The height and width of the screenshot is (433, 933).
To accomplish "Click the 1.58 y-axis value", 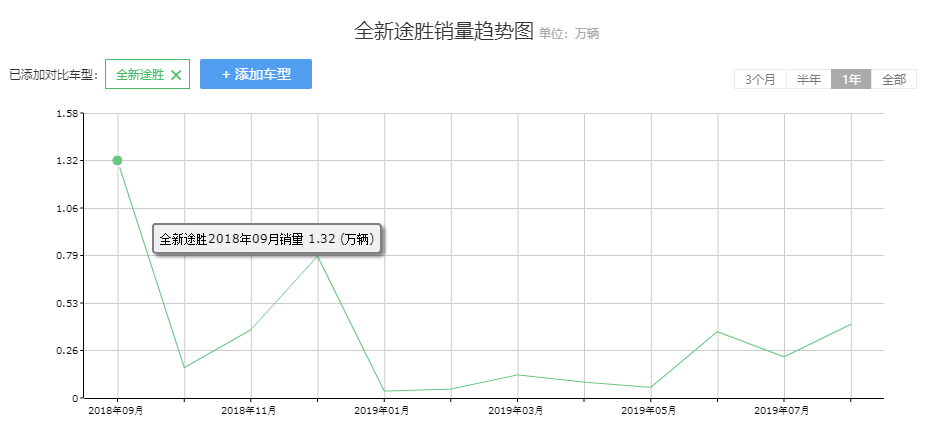I will 67,114.
